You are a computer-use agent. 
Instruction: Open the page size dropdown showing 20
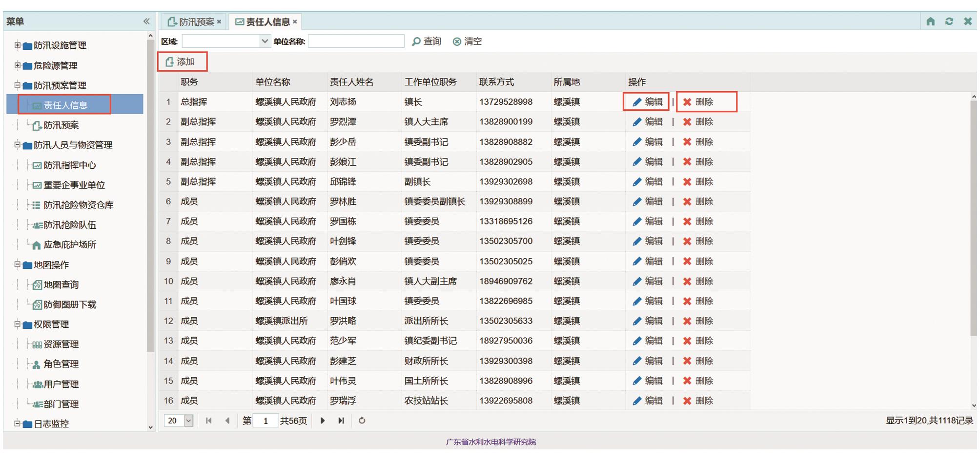pos(189,421)
